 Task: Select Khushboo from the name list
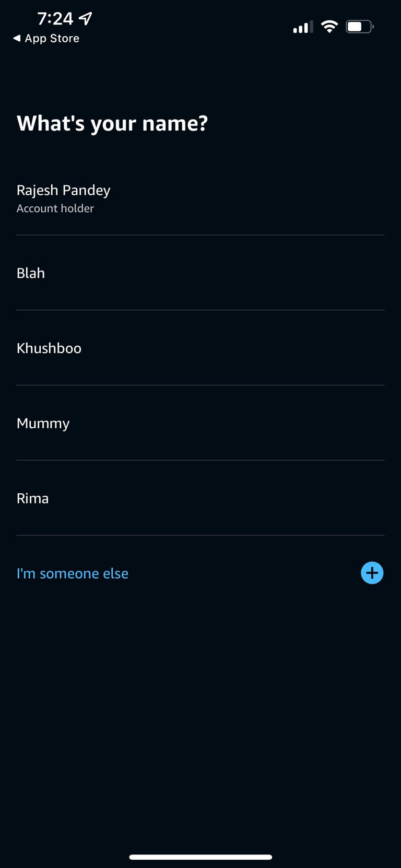(x=49, y=348)
